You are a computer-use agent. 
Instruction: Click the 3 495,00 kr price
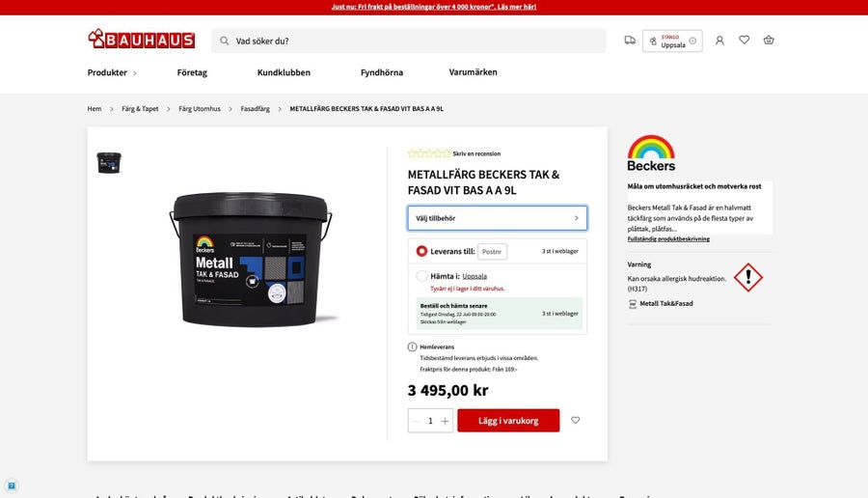(448, 391)
